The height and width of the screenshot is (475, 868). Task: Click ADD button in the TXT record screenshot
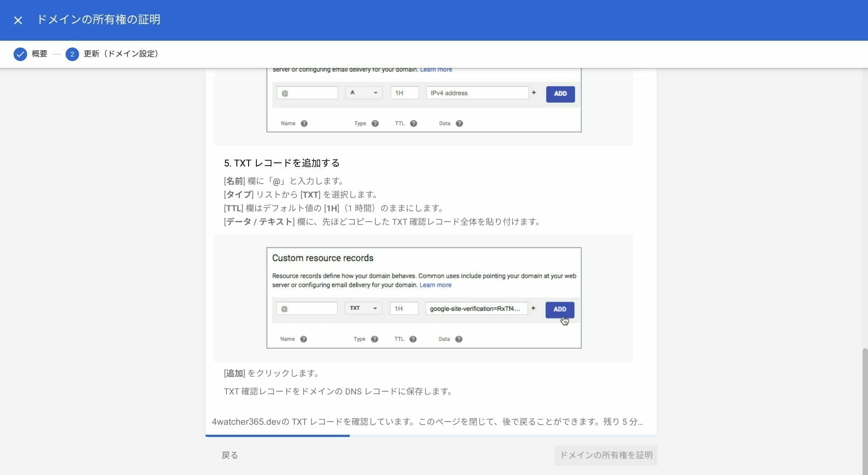560,309
